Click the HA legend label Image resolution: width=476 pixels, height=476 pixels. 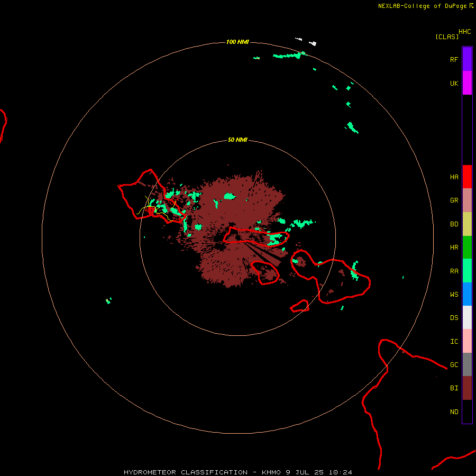point(454,177)
